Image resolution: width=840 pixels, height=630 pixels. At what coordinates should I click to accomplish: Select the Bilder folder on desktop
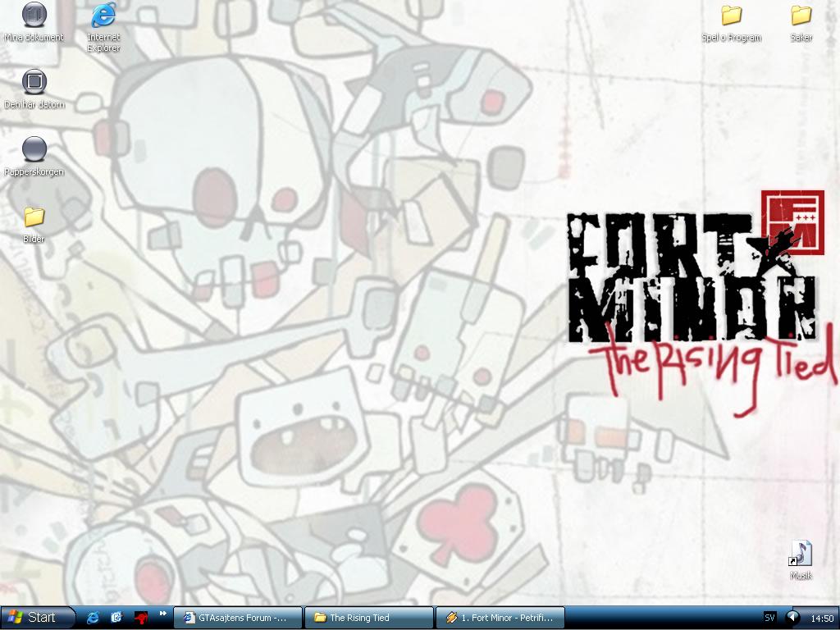(34, 225)
